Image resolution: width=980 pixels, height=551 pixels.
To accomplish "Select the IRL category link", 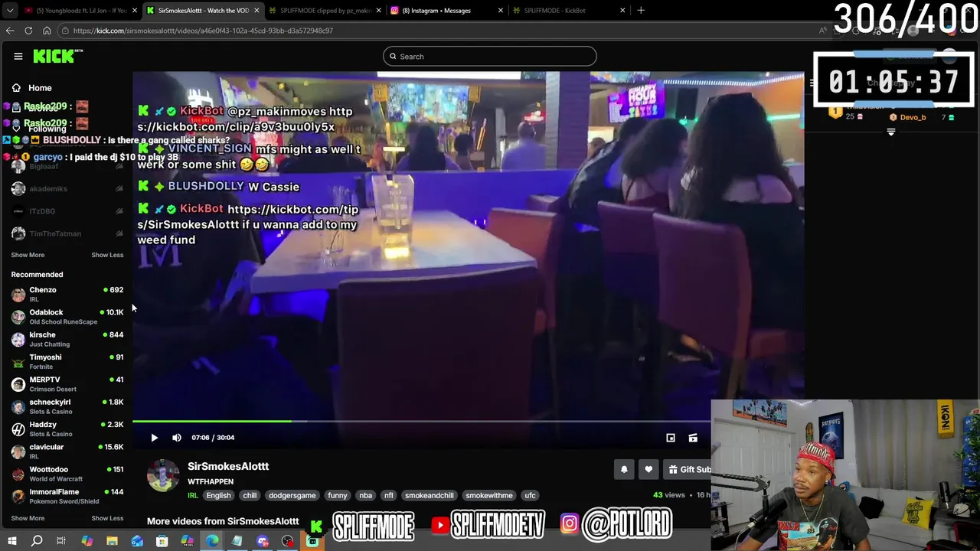I will tap(193, 495).
